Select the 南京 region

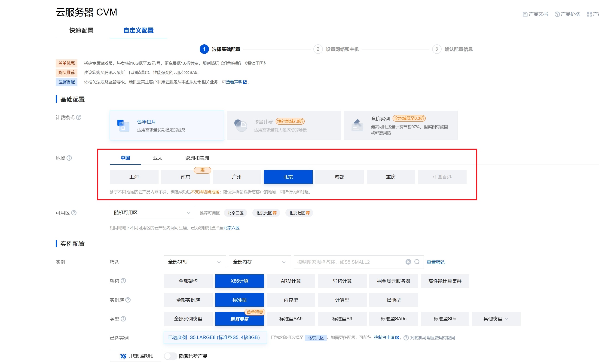(x=186, y=177)
